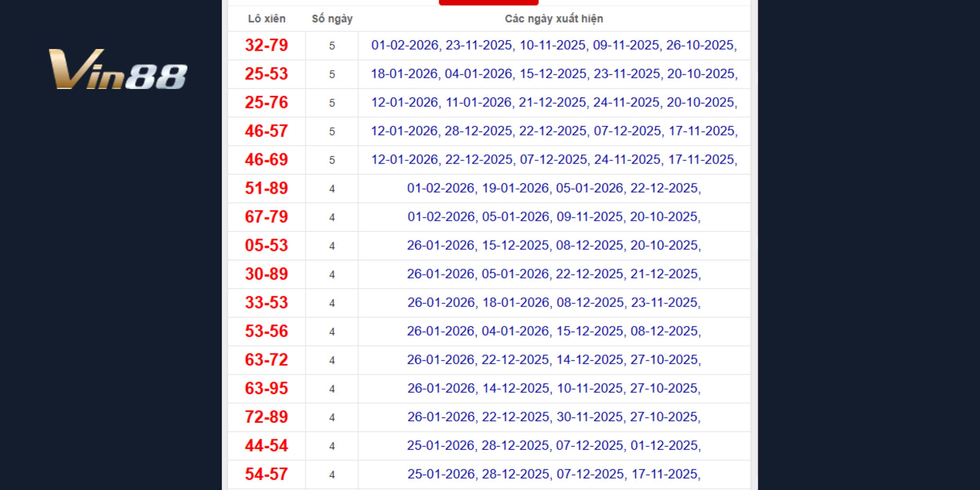The height and width of the screenshot is (490, 980).
Task: Select the lô xiên pair 32-79
Action: (267, 45)
